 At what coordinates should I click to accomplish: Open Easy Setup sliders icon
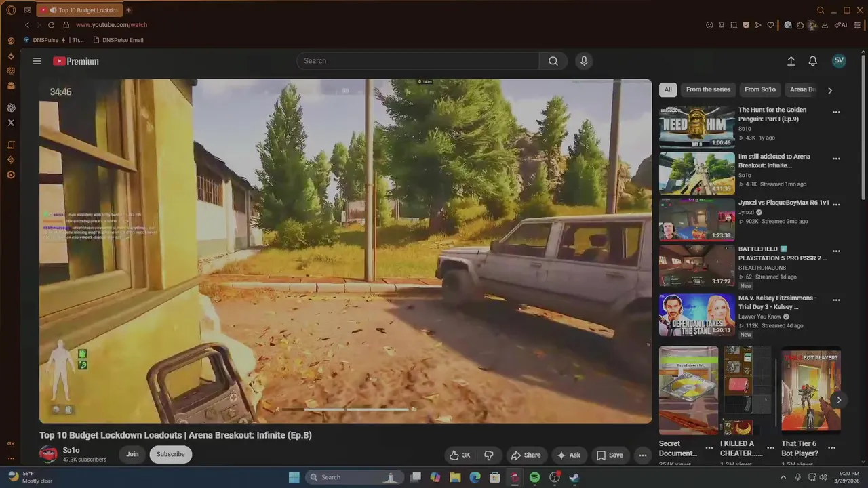pos(858,25)
